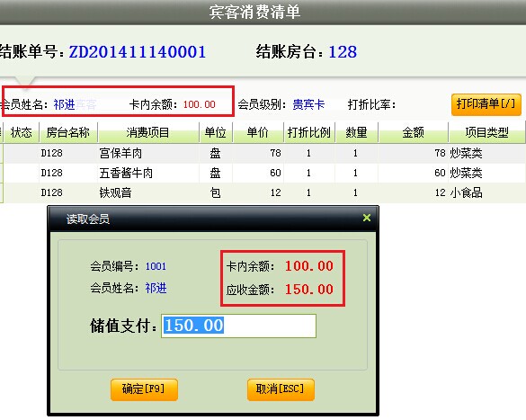Click the 消费项目 column header

tap(148, 132)
